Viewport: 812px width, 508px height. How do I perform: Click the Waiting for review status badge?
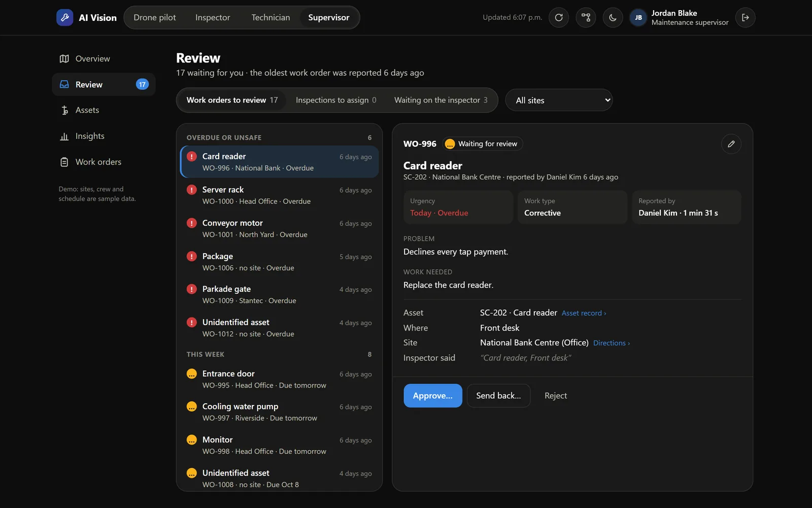coord(482,144)
